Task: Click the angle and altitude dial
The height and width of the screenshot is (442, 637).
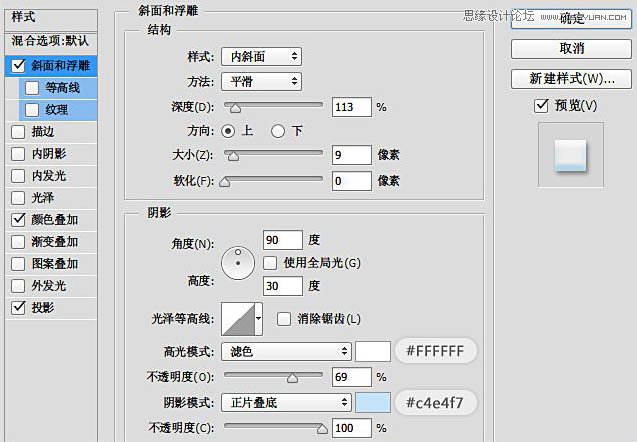Action: [x=238, y=263]
